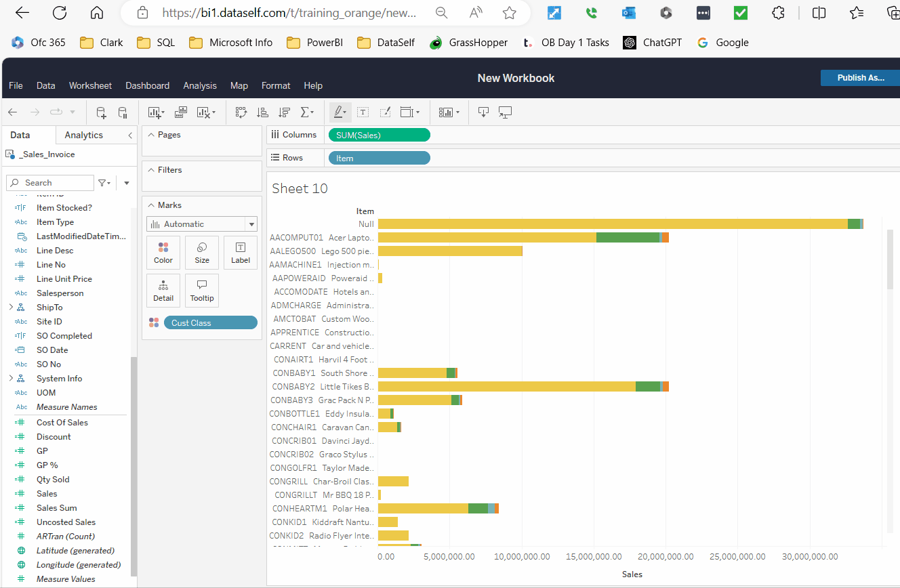The width and height of the screenshot is (900, 588).
Task: Click the New Data Source toolbar icon
Action: click(x=101, y=112)
